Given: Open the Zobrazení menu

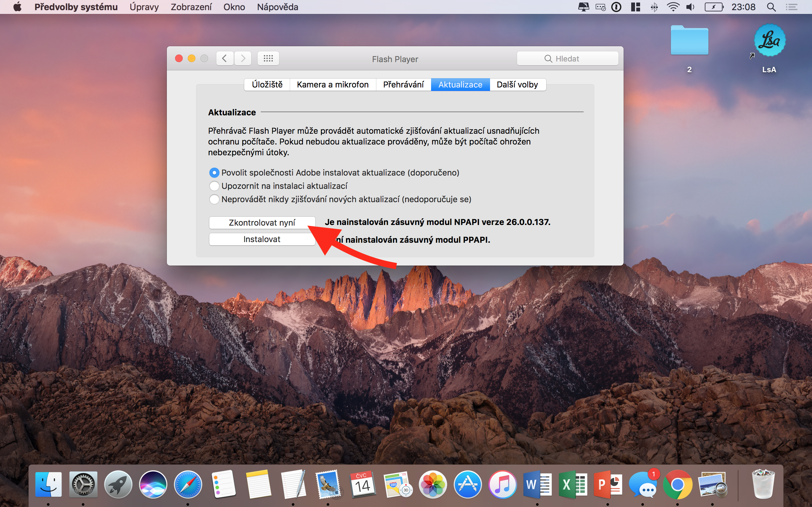Looking at the screenshot, I should pyautogui.click(x=191, y=7).
